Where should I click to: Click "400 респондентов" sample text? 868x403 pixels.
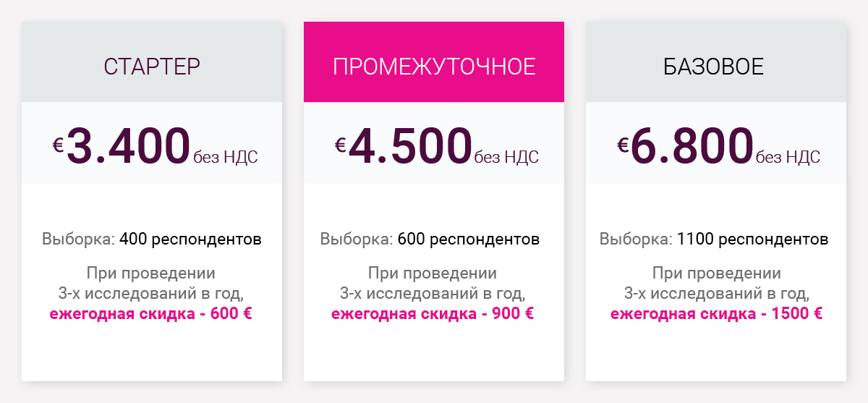[x=190, y=239]
